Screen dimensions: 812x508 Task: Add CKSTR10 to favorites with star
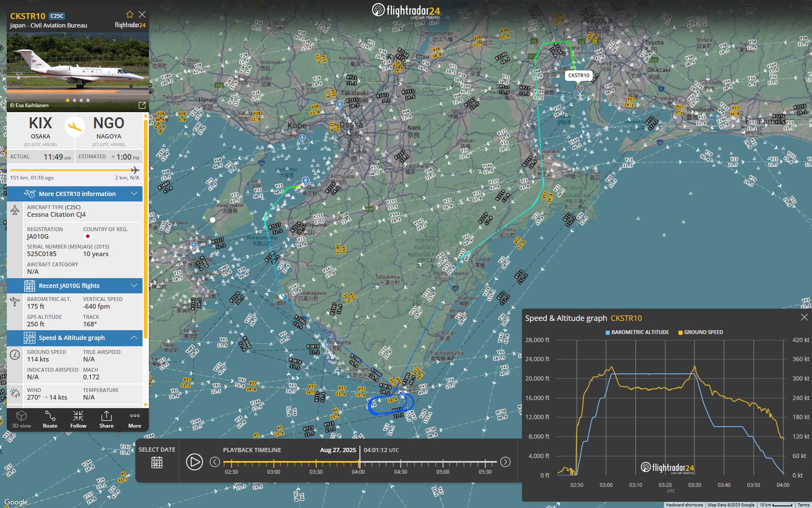coord(130,14)
